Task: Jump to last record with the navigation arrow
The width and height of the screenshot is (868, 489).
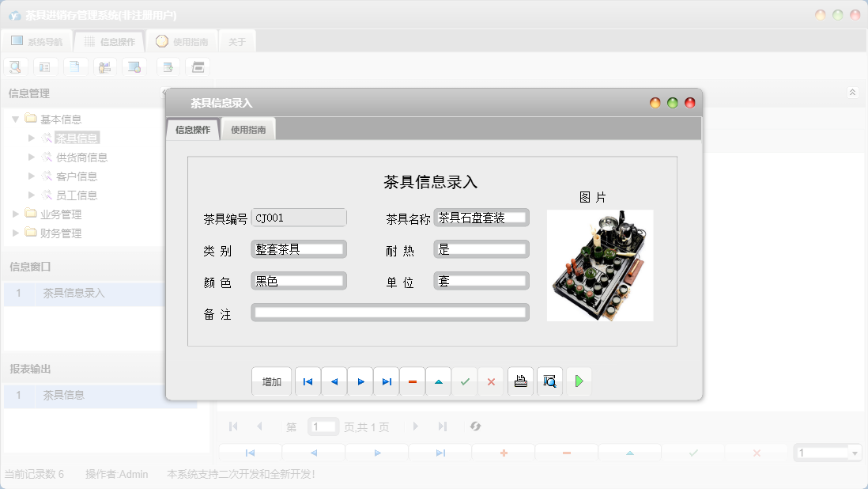Action: click(x=387, y=381)
